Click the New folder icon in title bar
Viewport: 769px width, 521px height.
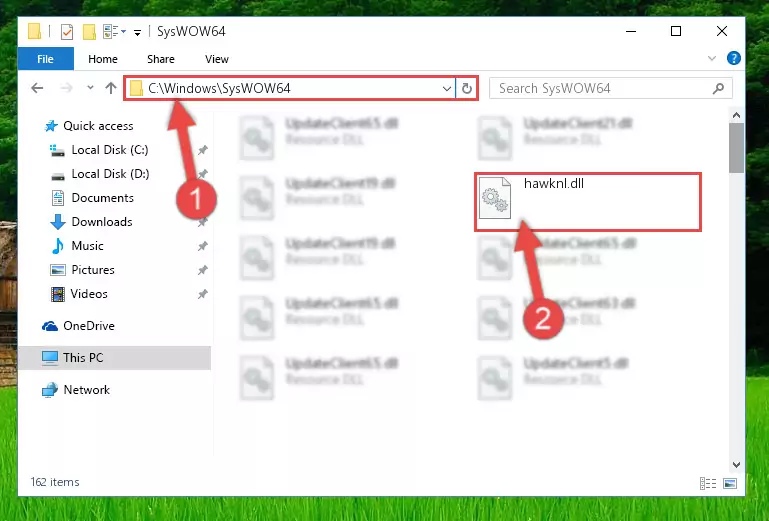[89, 32]
